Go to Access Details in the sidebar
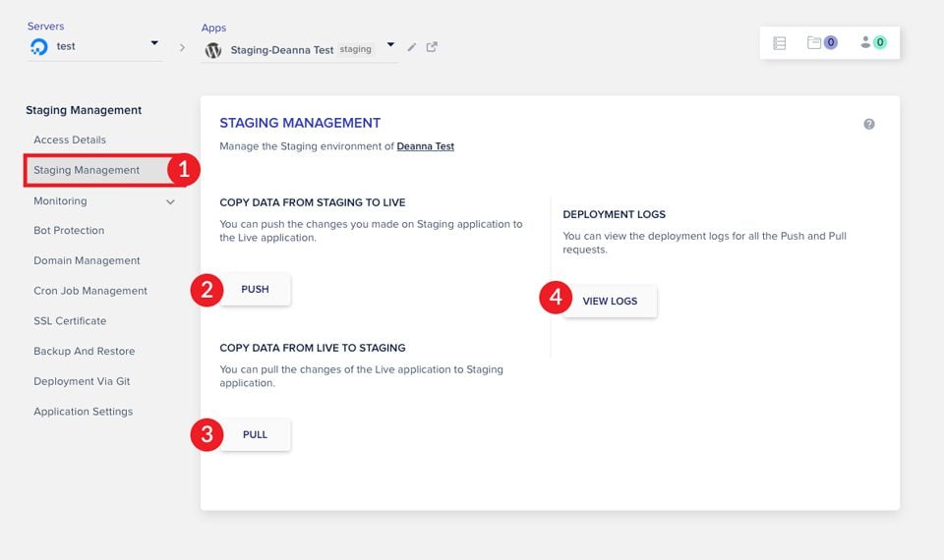 click(70, 140)
